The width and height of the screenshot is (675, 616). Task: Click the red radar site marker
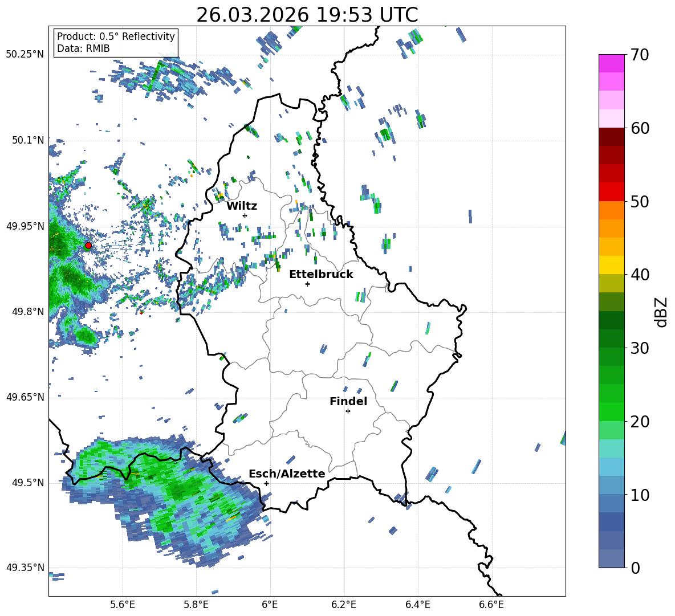pos(88,246)
